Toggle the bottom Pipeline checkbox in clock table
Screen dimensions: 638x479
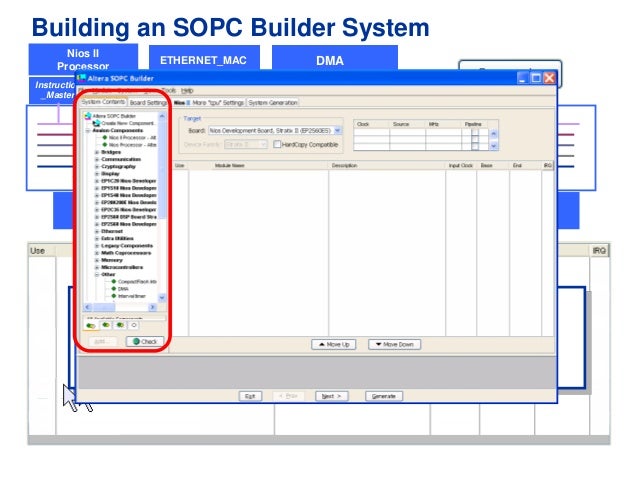tap(475, 146)
